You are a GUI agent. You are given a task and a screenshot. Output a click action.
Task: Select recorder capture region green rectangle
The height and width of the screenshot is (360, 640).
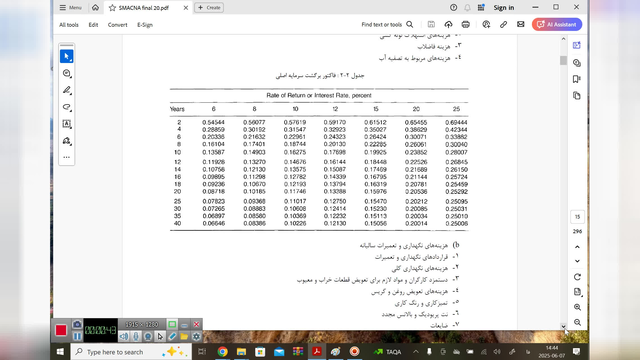point(172,324)
